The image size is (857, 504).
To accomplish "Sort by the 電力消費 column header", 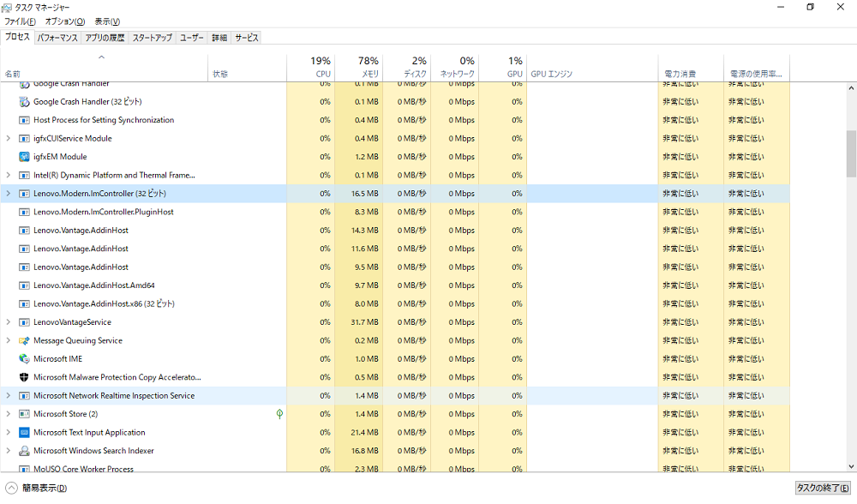I will coord(691,69).
